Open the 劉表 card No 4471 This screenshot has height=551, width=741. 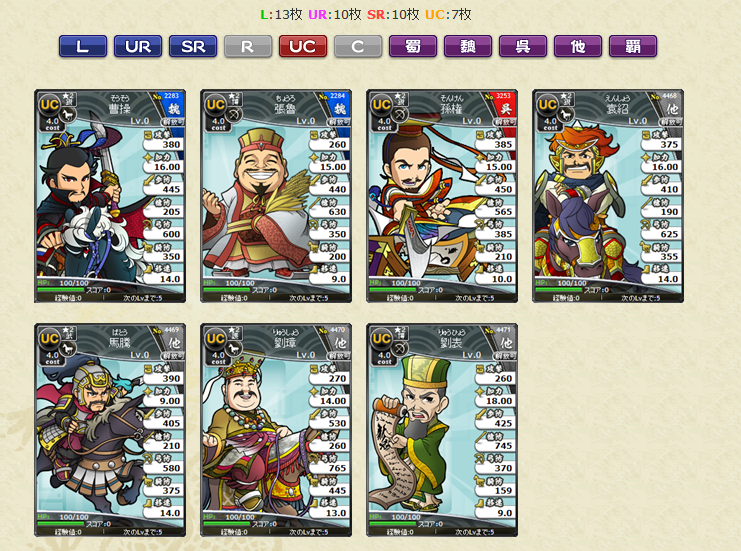click(442, 430)
